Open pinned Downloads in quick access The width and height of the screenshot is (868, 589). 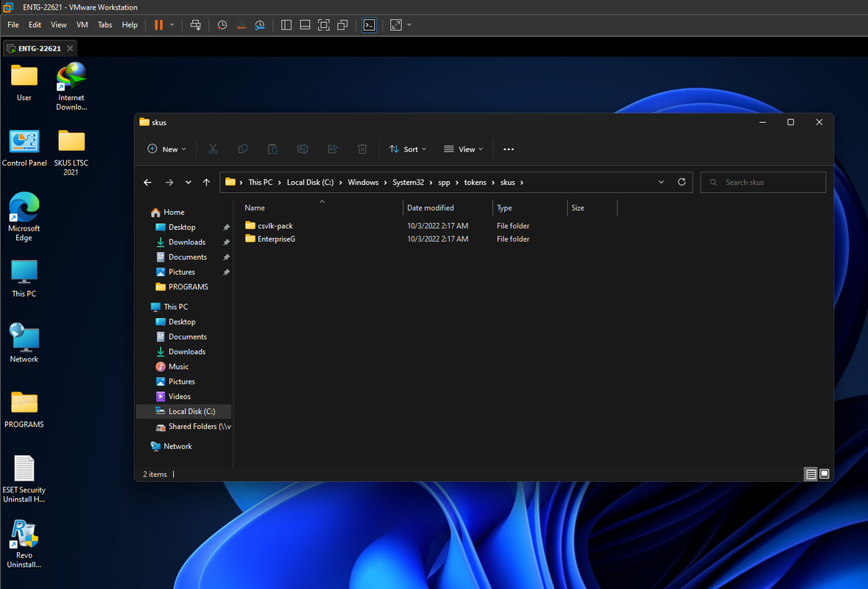[x=187, y=242]
